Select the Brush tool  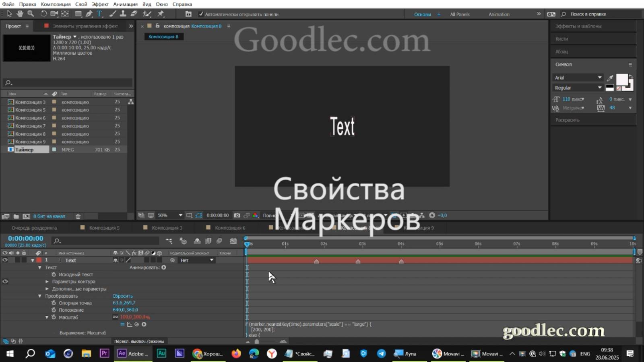tap(113, 14)
